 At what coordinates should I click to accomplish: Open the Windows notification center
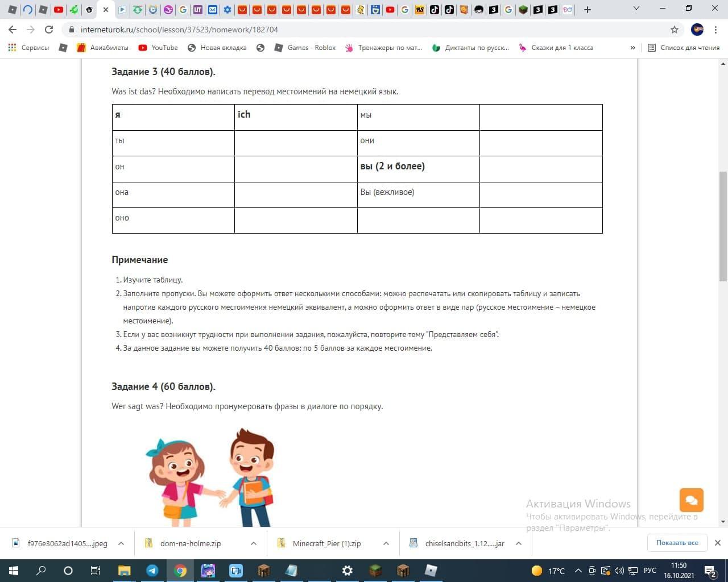[x=710, y=571]
